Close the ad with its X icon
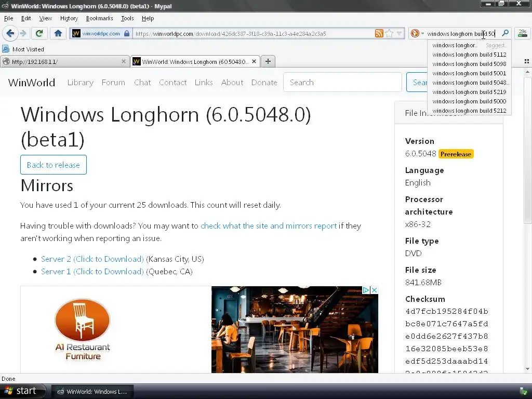 pos(374,290)
